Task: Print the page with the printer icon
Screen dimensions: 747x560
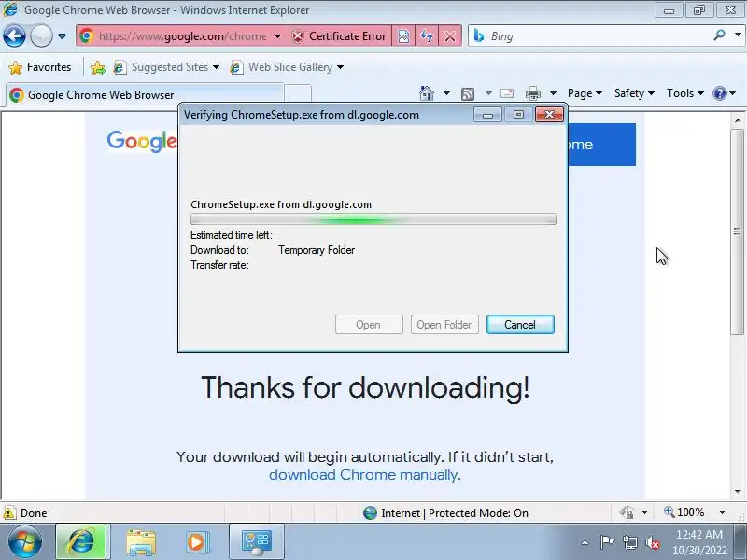Action: [x=533, y=93]
